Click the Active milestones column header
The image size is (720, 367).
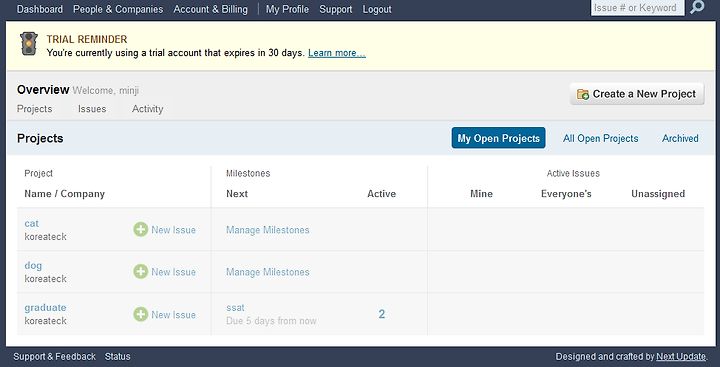pos(382,194)
